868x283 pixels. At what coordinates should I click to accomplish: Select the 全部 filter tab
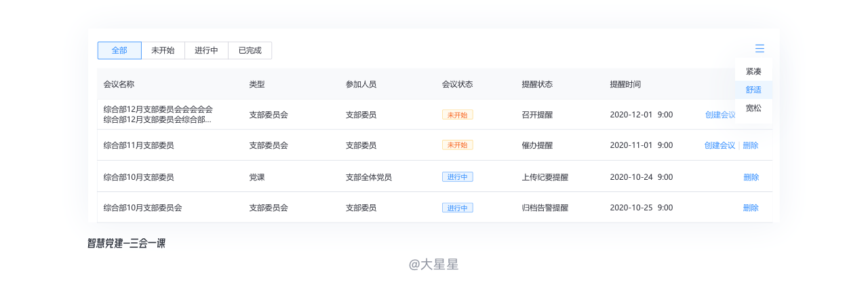(x=119, y=50)
